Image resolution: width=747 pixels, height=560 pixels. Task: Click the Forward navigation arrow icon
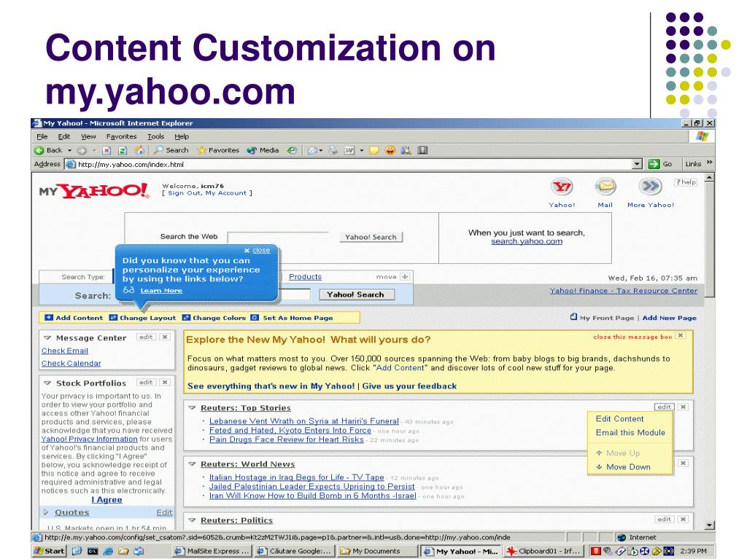[x=82, y=150]
